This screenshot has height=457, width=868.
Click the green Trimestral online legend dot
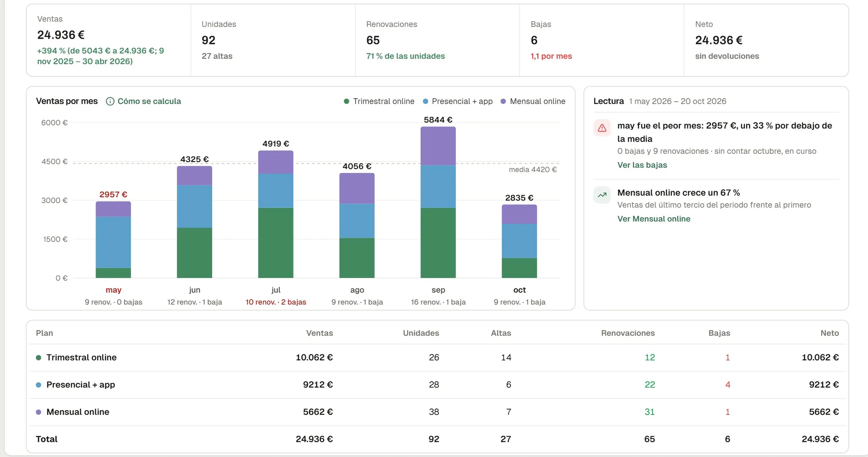point(346,101)
